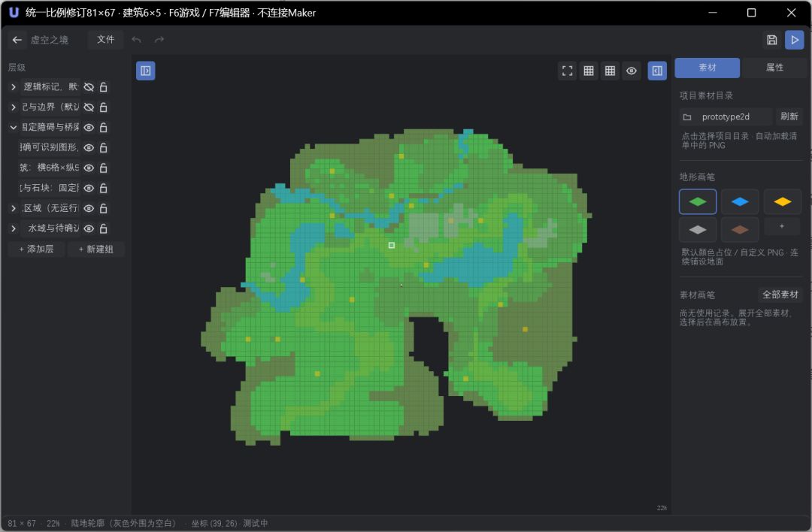The height and width of the screenshot is (532, 812).
Task: Click the grid icon beside the canvas eye icon
Action: point(610,71)
